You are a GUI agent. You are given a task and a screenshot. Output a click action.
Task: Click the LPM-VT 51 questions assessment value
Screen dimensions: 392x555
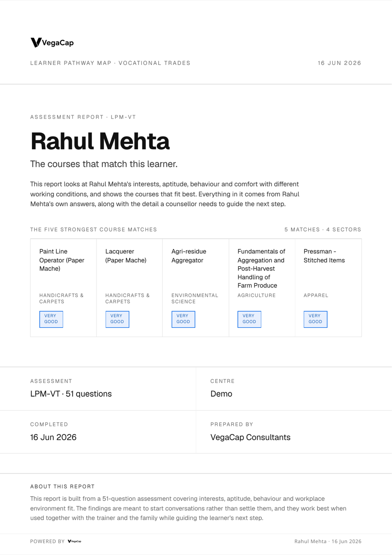tap(71, 394)
